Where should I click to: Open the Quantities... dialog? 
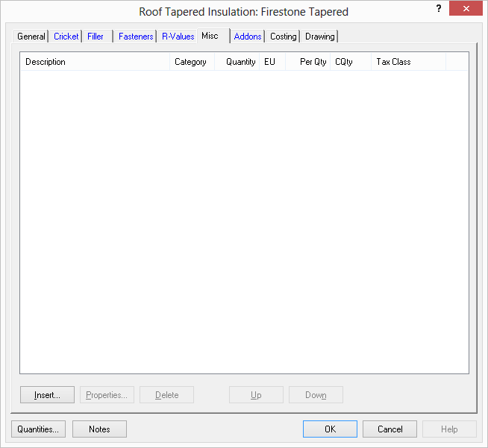[39, 429]
